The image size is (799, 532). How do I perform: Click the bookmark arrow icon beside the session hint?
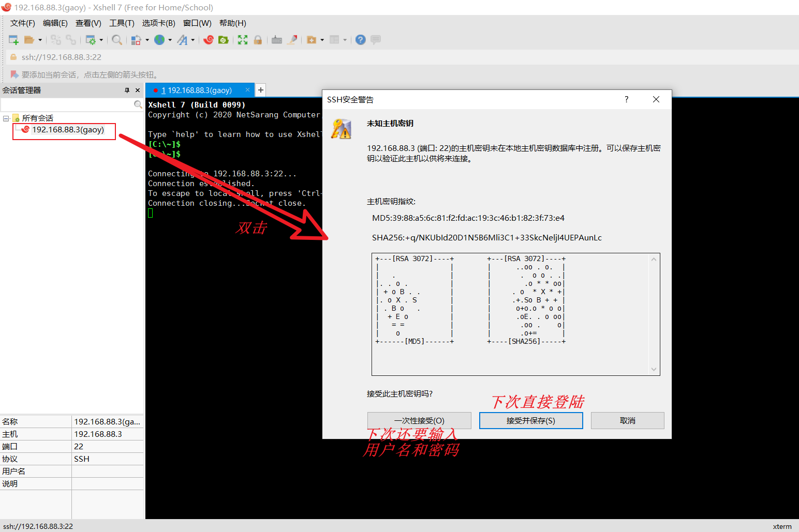coord(14,74)
